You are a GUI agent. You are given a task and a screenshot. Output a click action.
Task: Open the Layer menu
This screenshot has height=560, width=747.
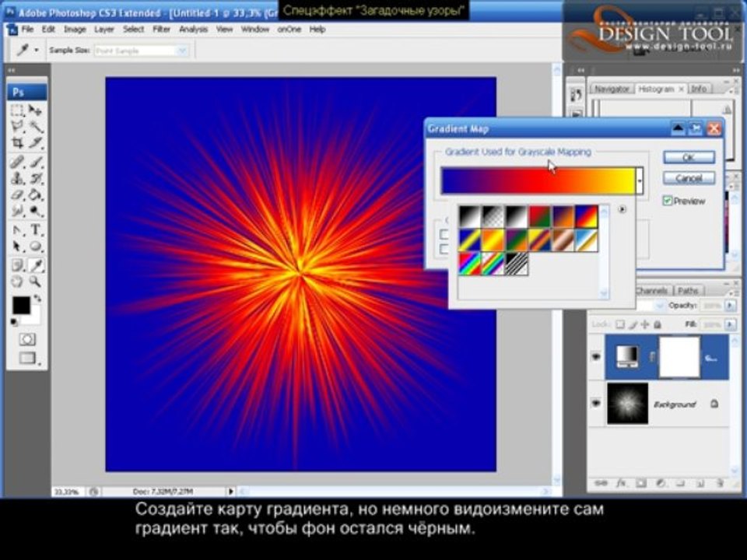(103, 30)
